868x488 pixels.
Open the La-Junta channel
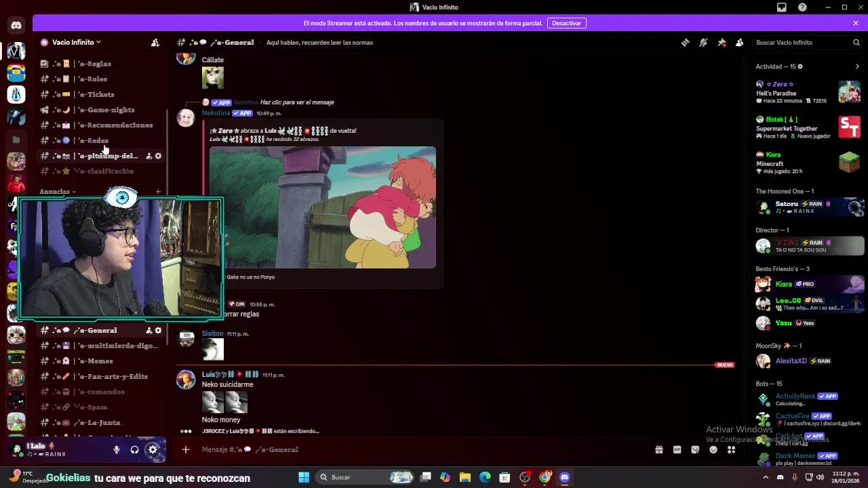click(x=100, y=423)
